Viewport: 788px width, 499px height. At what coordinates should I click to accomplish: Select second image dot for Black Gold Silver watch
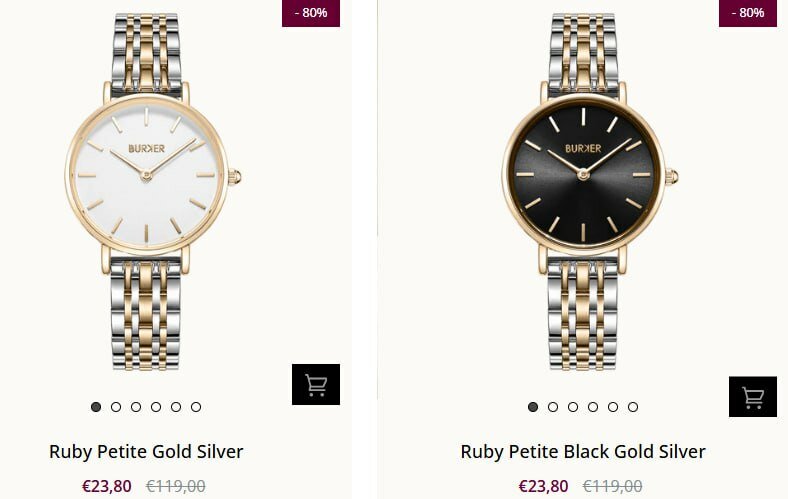553,407
